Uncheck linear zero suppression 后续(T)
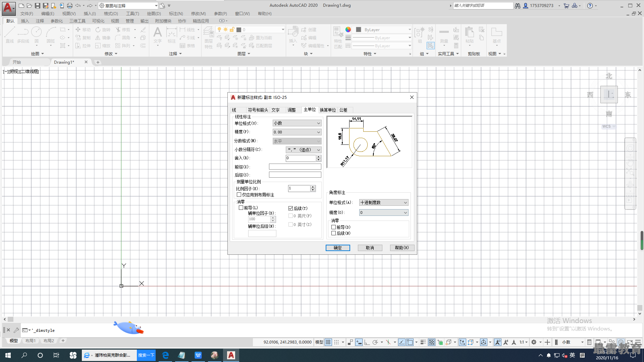The width and height of the screenshot is (644, 362). click(291, 208)
